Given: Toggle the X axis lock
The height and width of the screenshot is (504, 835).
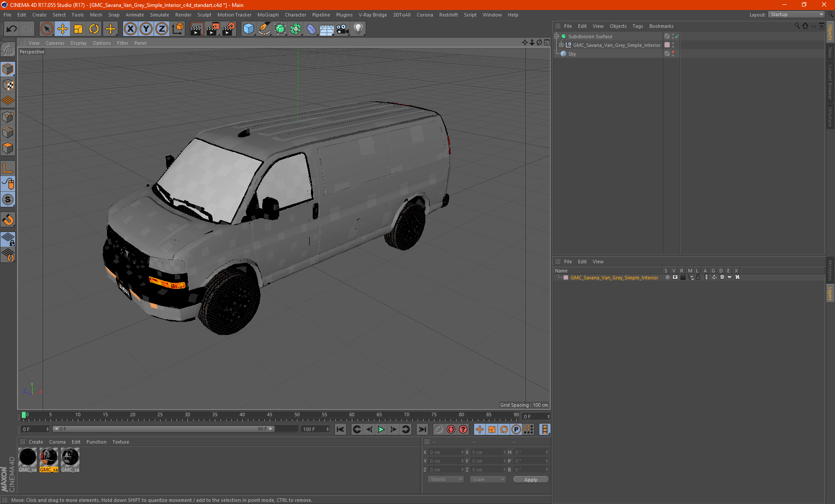Looking at the screenshot, I should pyautogui.click(x=130, y=29).
